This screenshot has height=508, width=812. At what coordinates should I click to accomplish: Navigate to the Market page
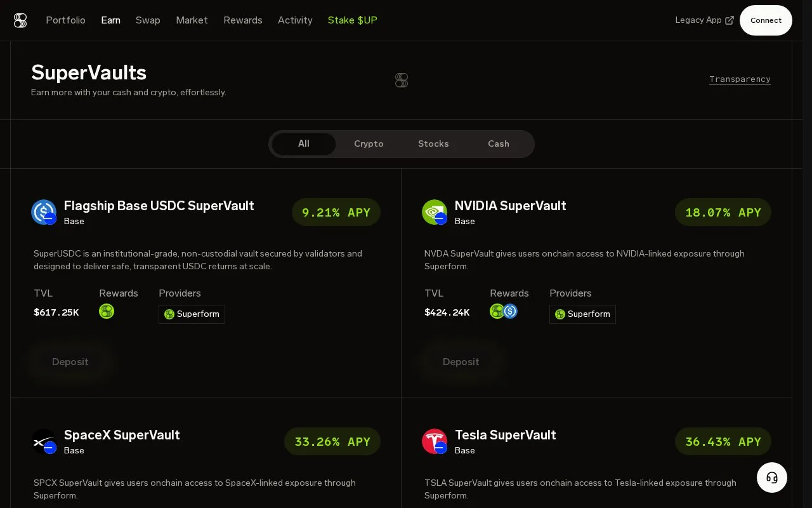(x=192, y=20)
